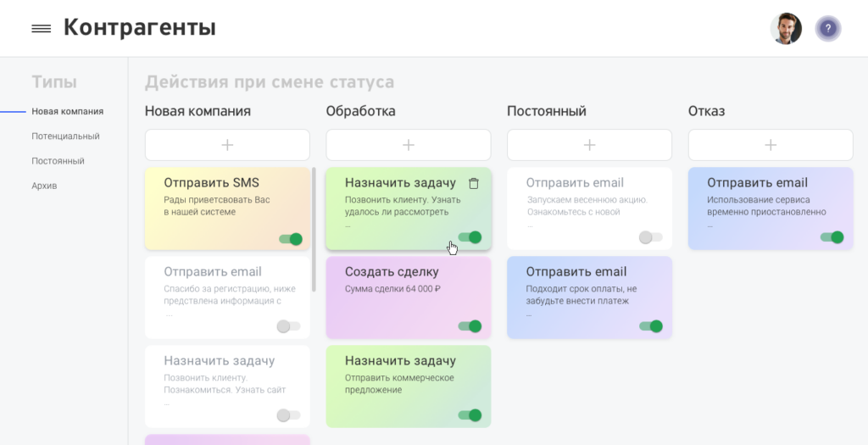Enable registration thank-you email toggle
Screen dimensions: 868x445
288,326
